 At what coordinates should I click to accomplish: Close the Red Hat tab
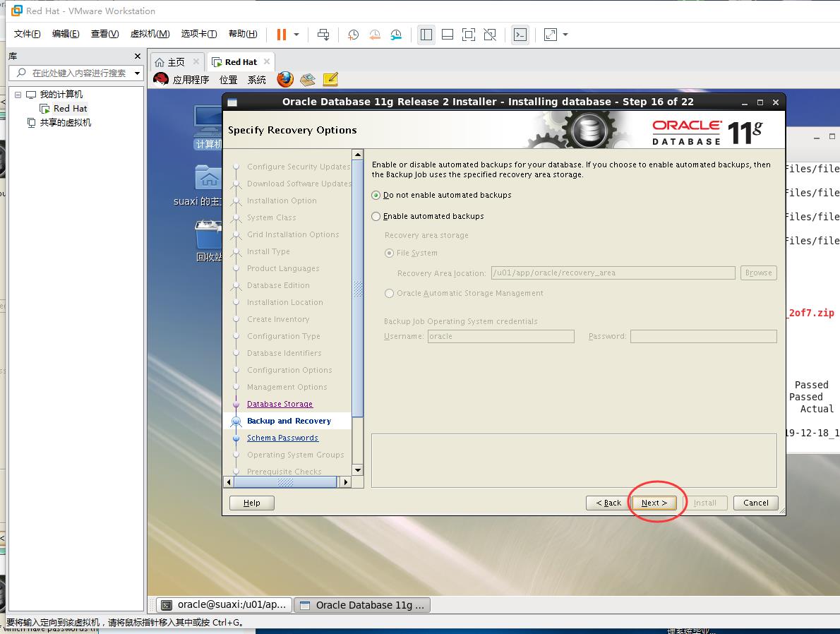pyautogui.click(x=267, y=61)
